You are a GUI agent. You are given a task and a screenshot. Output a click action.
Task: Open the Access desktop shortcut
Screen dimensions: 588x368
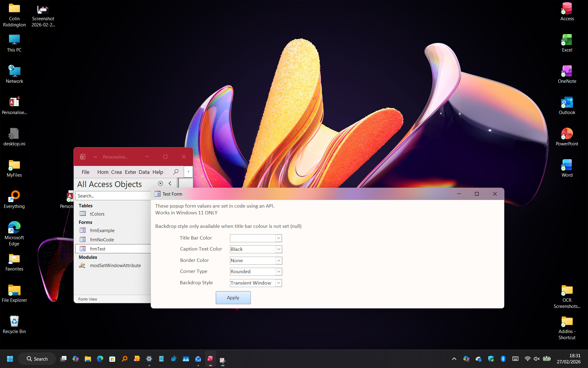567,12
